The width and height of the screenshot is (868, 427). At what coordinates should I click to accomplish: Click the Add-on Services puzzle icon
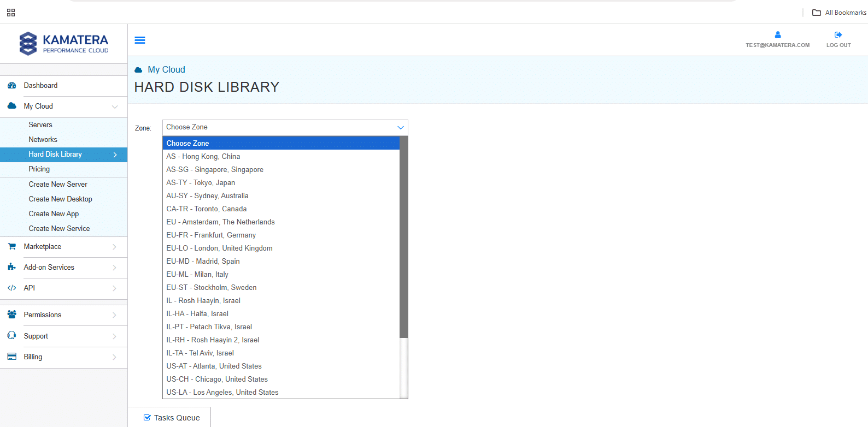pos(12,267)
